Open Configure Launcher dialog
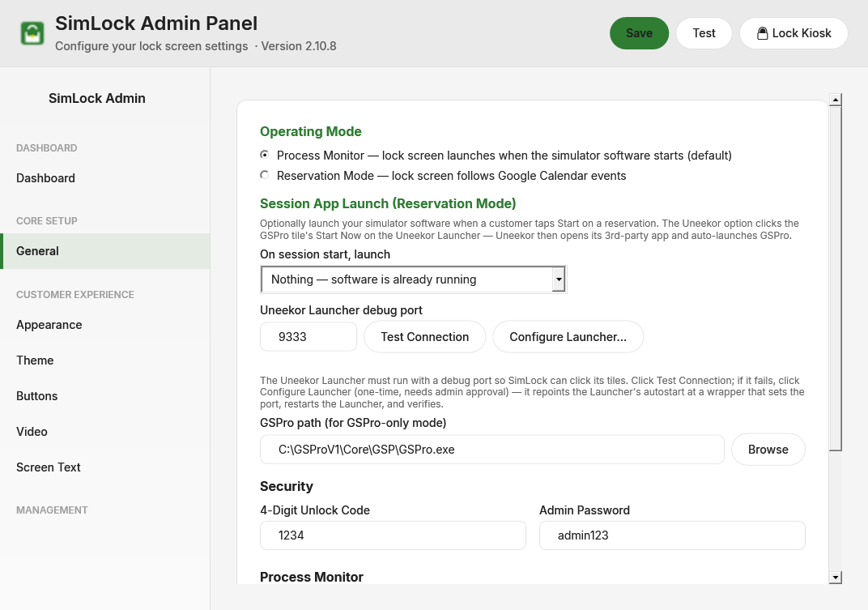This screenshot has width=868, height=610. [568, 337]
